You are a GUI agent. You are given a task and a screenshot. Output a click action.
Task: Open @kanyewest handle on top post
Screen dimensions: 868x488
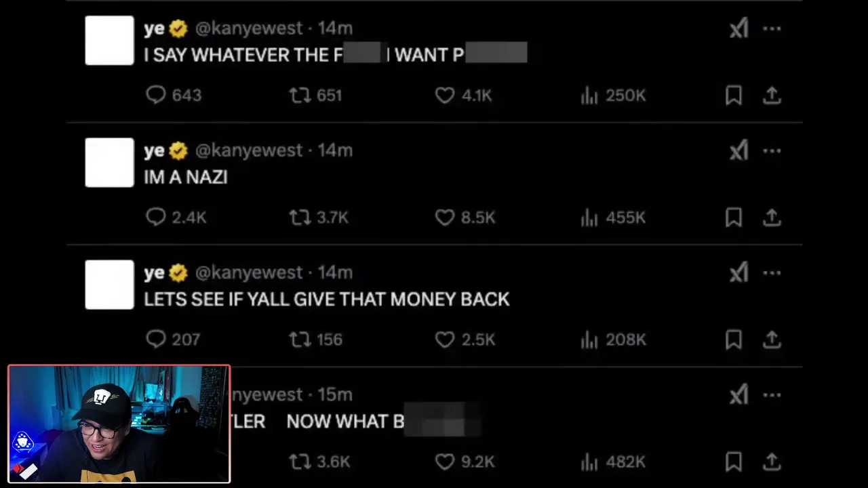(x=250, y=28)
